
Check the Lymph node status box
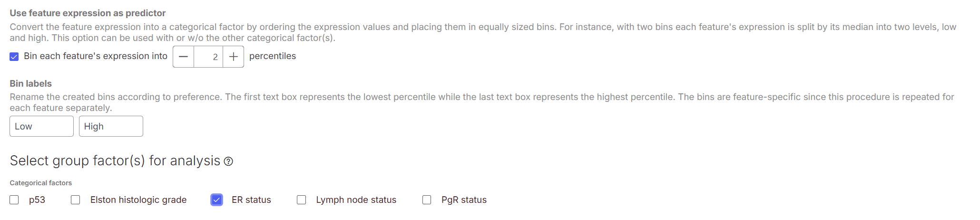301,200
